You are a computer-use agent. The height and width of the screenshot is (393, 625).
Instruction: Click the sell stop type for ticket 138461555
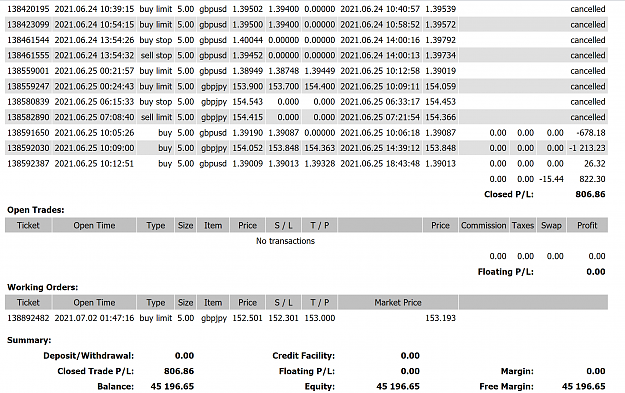tap(156, 55)
